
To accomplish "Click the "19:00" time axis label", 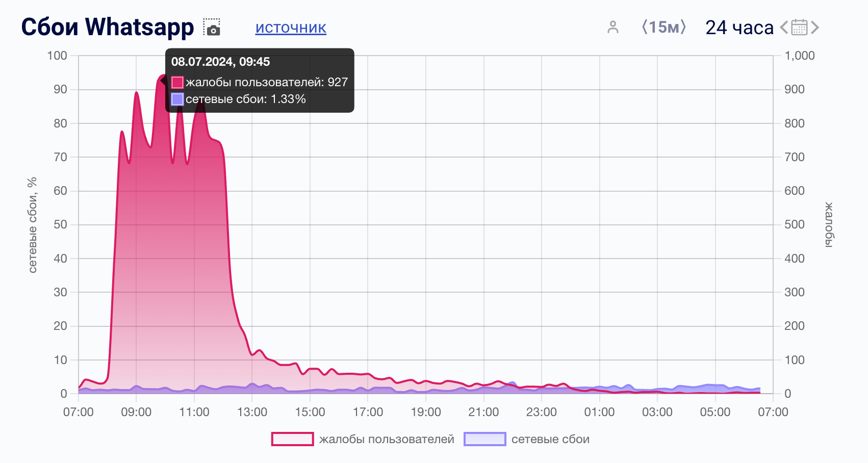I will pos(426,412).
